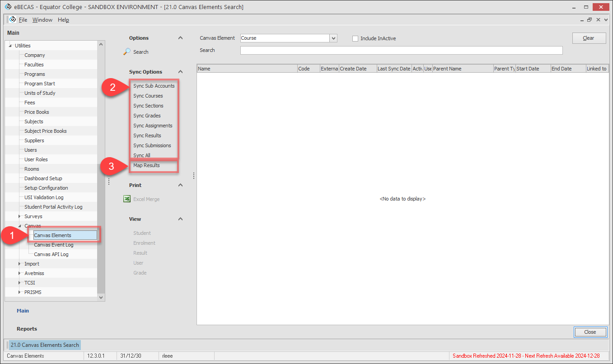Image resolution: width=613 pixels, height=364 pixels.
Task: Collapse the Options section chevron
Action: pos(180,38)
